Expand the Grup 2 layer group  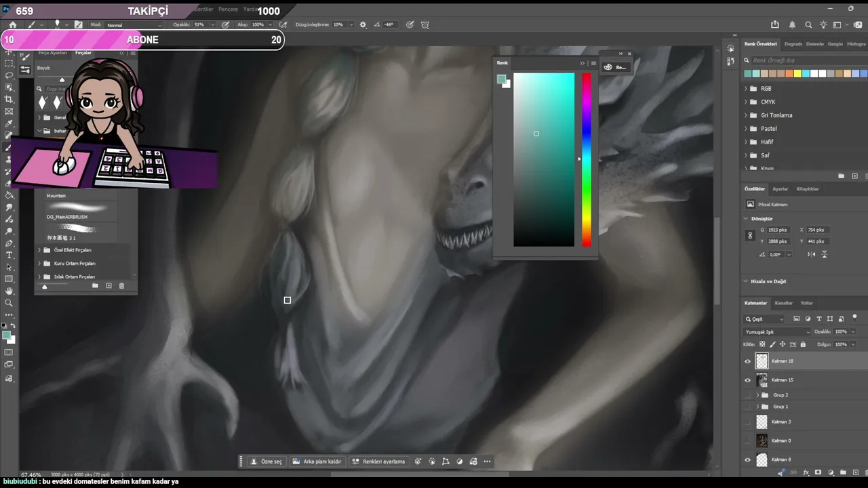coord(757,395)
